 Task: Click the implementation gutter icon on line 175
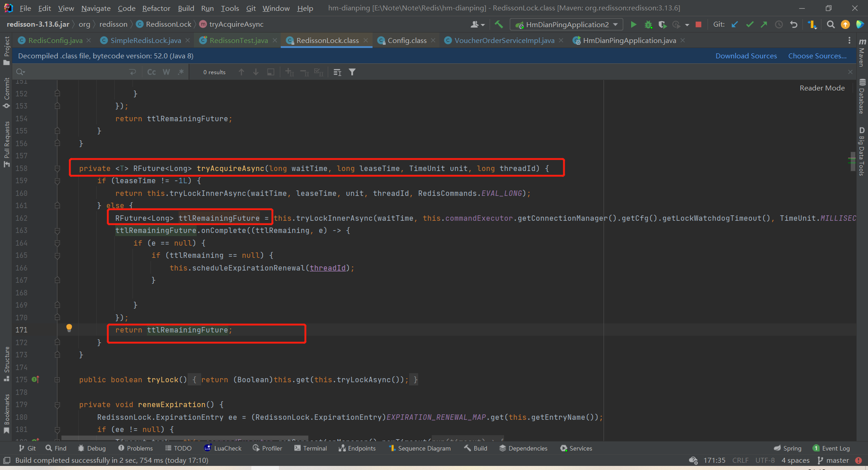pyautogui.click(x=36, y=380)
